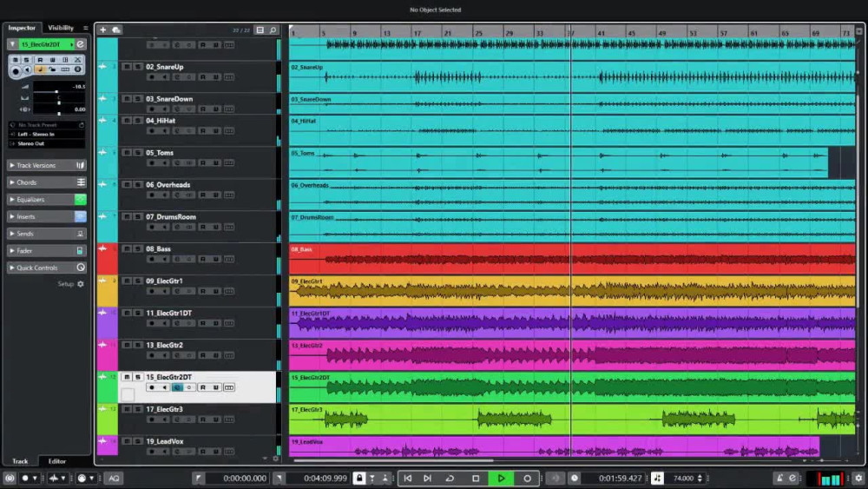Open transport bar setup gear icon
Image resolution: width=868 pixels, height=489 pixels.
pos(858,478)
